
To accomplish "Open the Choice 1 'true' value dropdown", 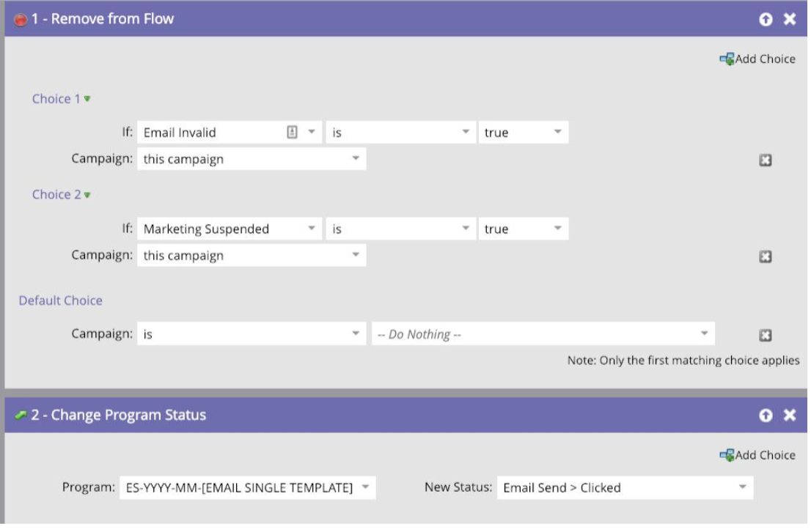I will pos(557,133).
